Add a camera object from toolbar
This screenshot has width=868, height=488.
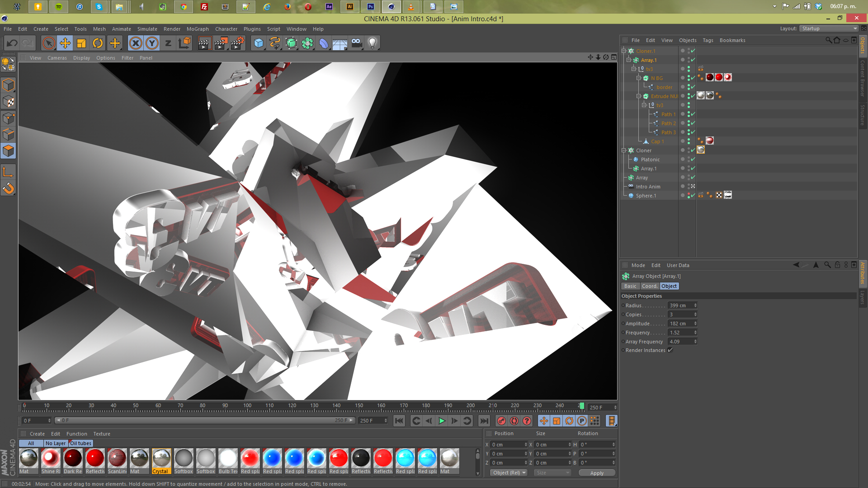(356, 43)
